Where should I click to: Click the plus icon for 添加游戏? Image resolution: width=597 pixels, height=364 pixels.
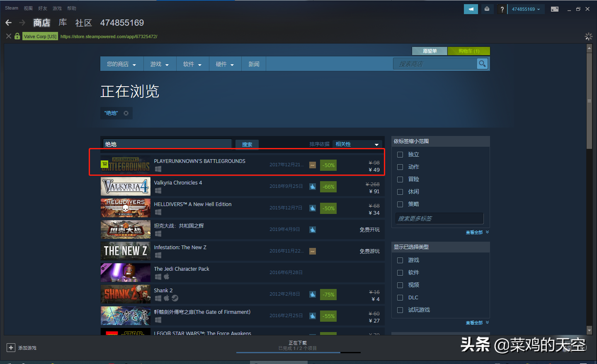point(11,348)
